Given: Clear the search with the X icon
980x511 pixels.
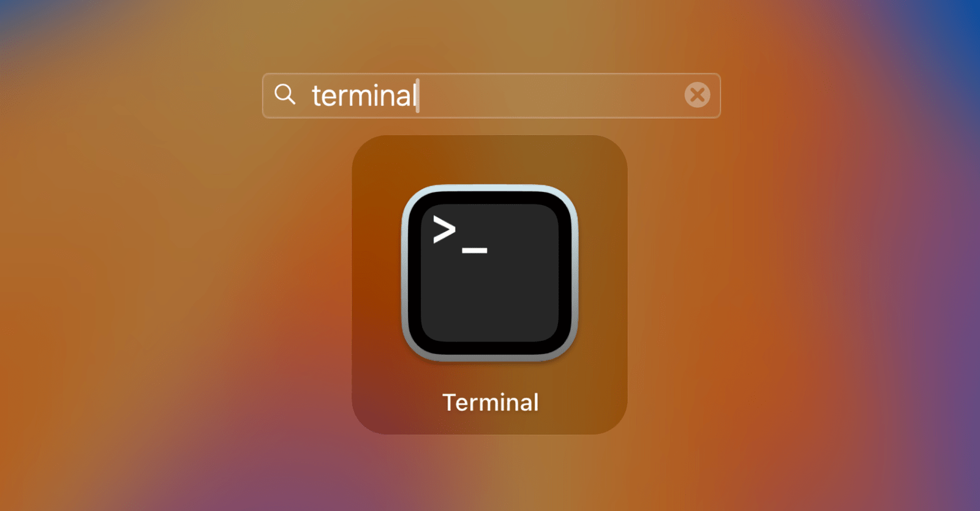Looking at the screenshot, I should (x=697, y=95).
